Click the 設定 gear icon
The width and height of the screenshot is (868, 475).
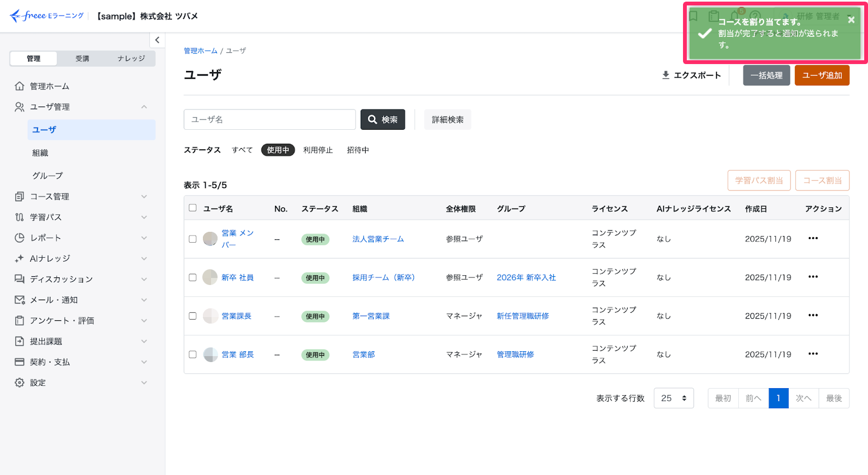(x=20, y=383)
